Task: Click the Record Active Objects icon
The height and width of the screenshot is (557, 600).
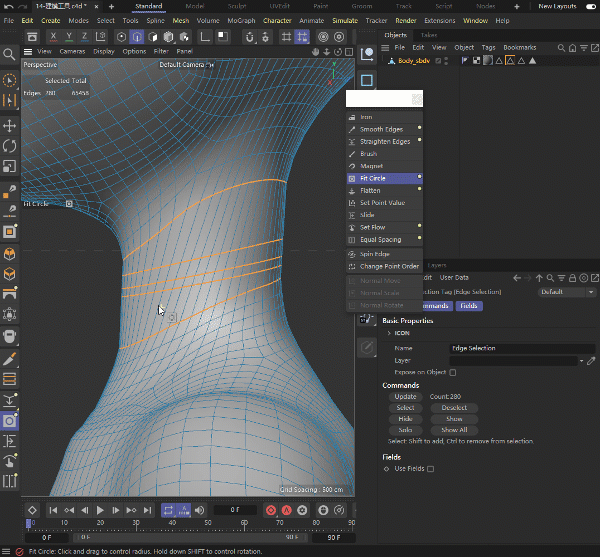Action: pyautogui.click(x=270, y=510)
